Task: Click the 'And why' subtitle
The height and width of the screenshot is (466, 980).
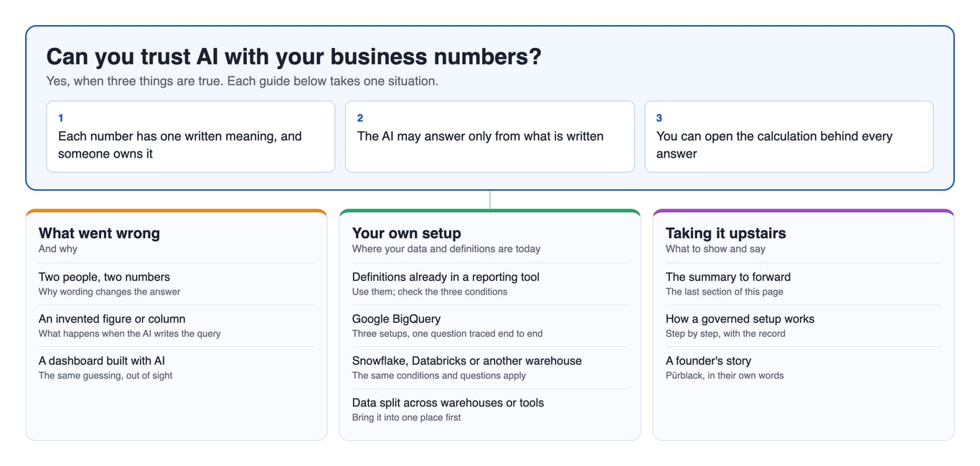Action: coord(57,249)
